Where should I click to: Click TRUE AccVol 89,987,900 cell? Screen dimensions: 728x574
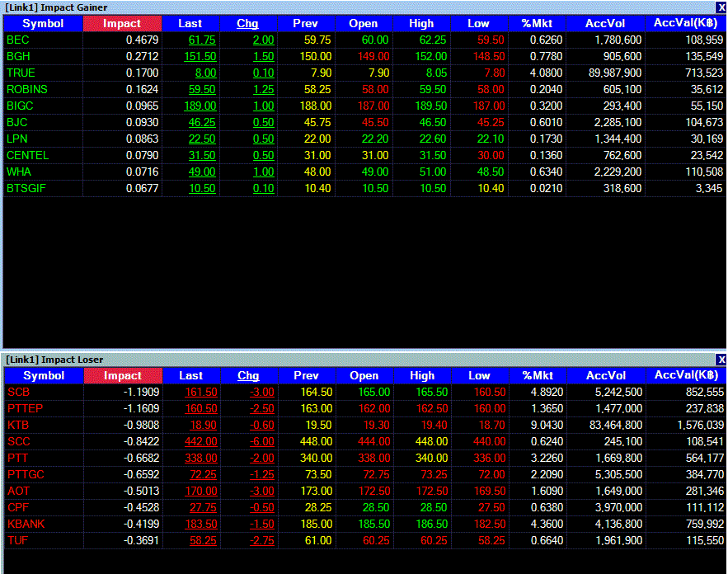(615, 73)
